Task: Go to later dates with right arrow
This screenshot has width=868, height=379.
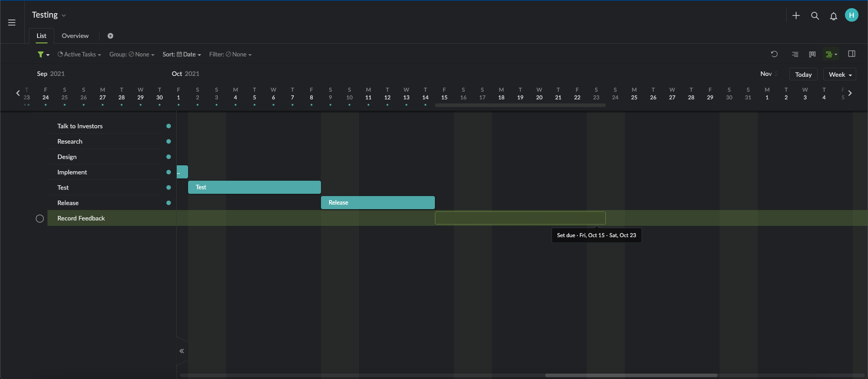Action: [850, 93]
